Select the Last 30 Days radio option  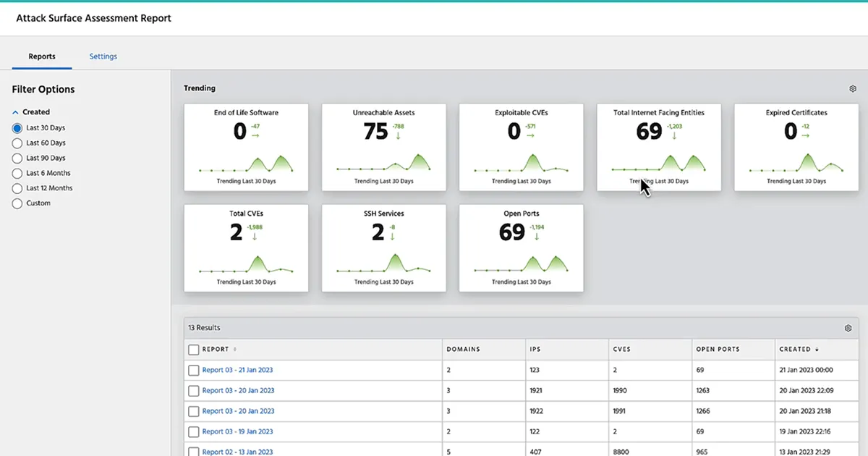coord(17,128)
